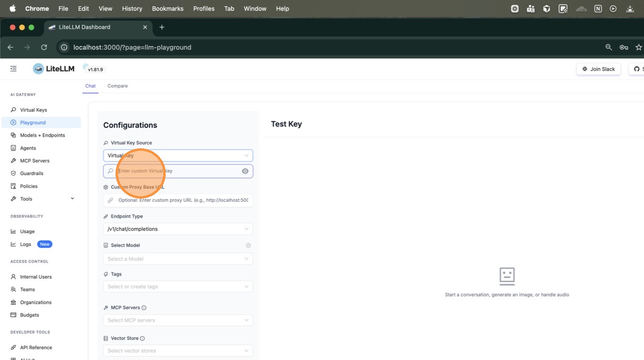Click the zoom magnifier in the address bar
The image size is (644, 360).
tap(608, 47)
